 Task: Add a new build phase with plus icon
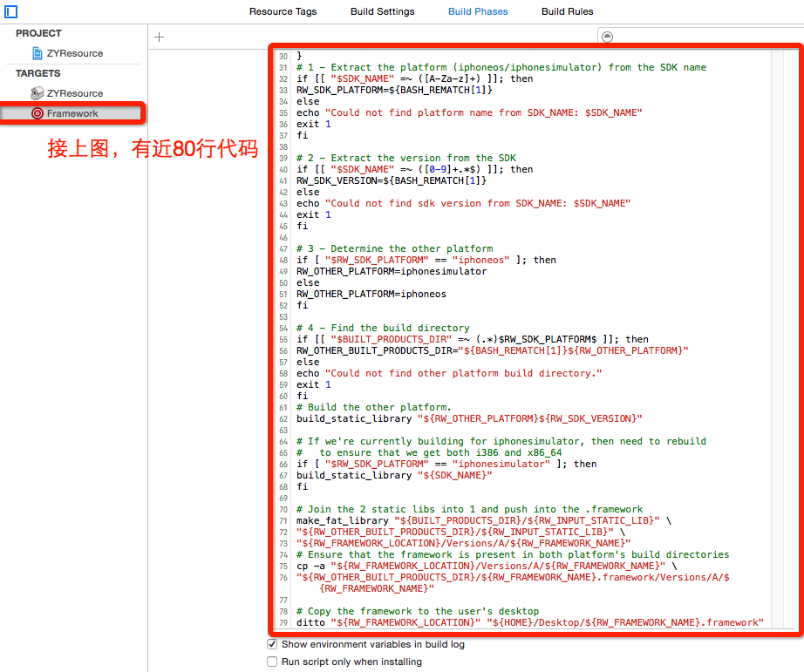[160, 37]
